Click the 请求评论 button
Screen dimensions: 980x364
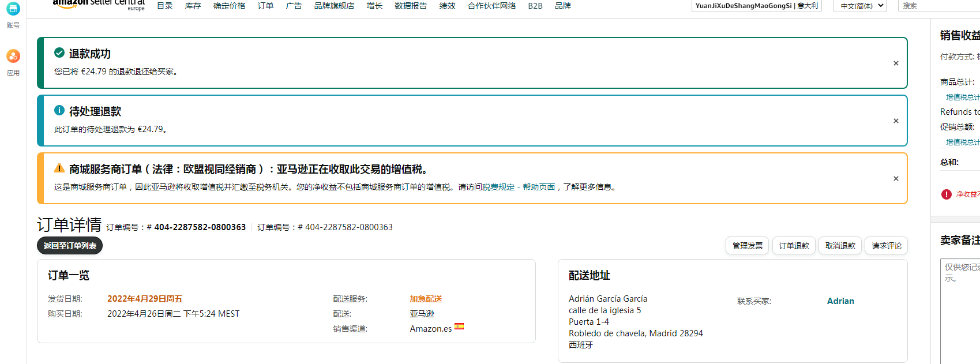[886, 246]
